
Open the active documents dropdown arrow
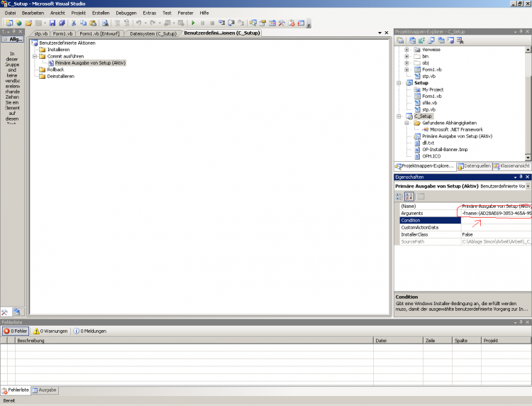click(379, 33)
